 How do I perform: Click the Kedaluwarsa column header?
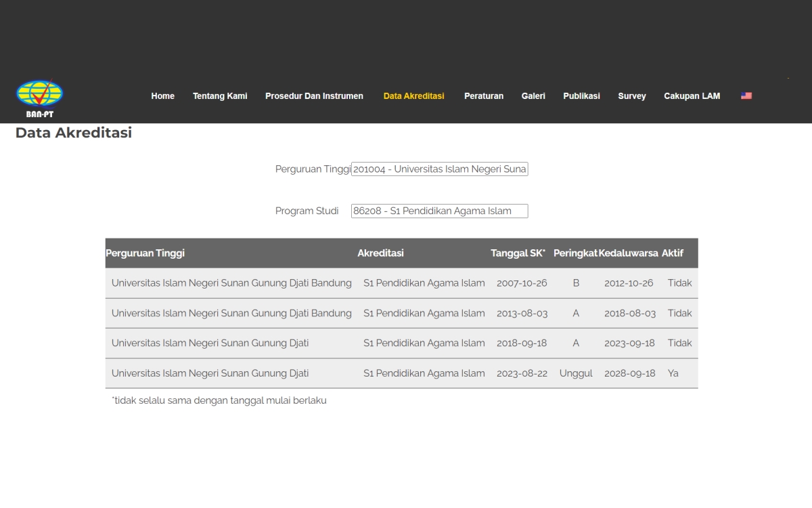click(x=628, y=253)
